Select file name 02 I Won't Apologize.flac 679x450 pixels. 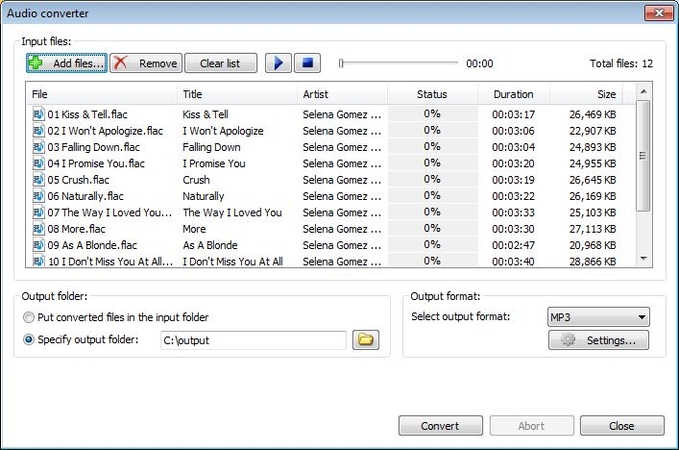click(x=105, y=131)
